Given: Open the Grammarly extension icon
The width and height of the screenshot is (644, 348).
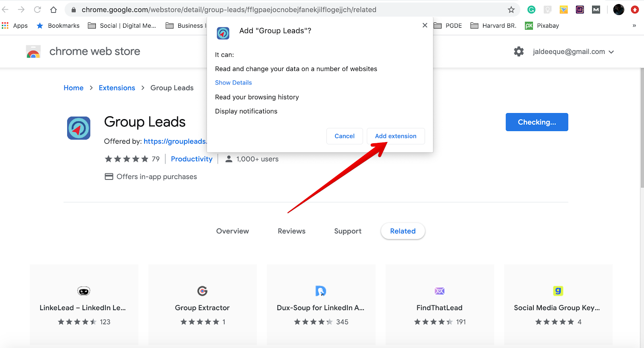Looking at the screenshot, I should tap(531, 10).
